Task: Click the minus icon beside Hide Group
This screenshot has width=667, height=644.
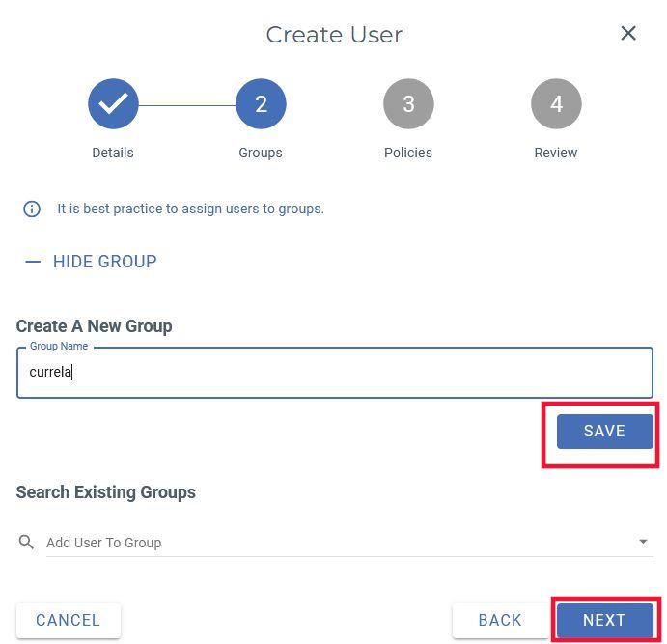Action: pyautogui.click(x=33, y=262)
